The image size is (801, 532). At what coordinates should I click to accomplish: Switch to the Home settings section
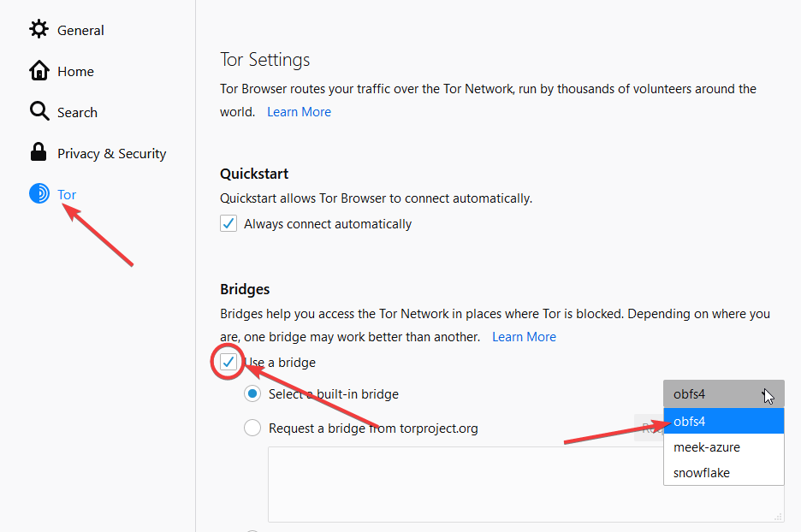(75, 72)
